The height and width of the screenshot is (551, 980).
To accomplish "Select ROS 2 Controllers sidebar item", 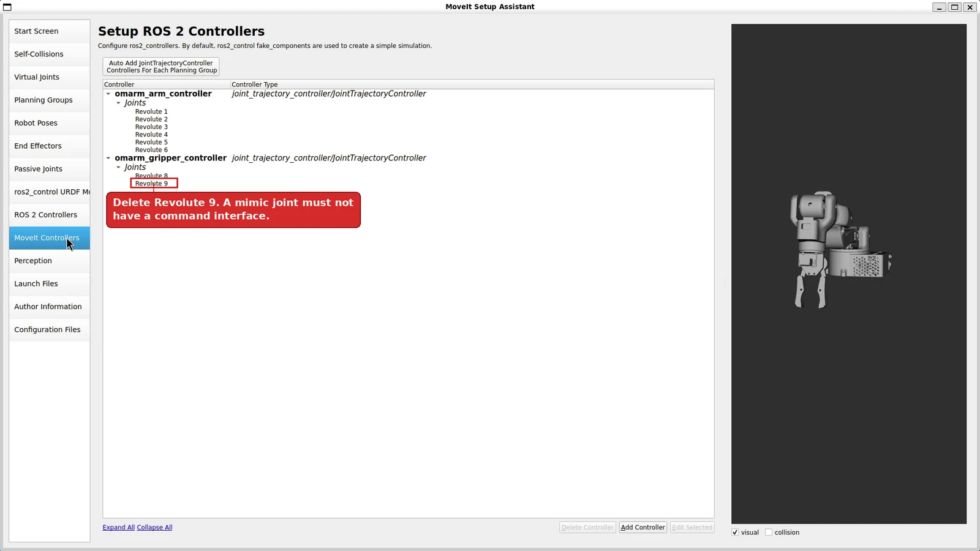I will pos(50,215).
